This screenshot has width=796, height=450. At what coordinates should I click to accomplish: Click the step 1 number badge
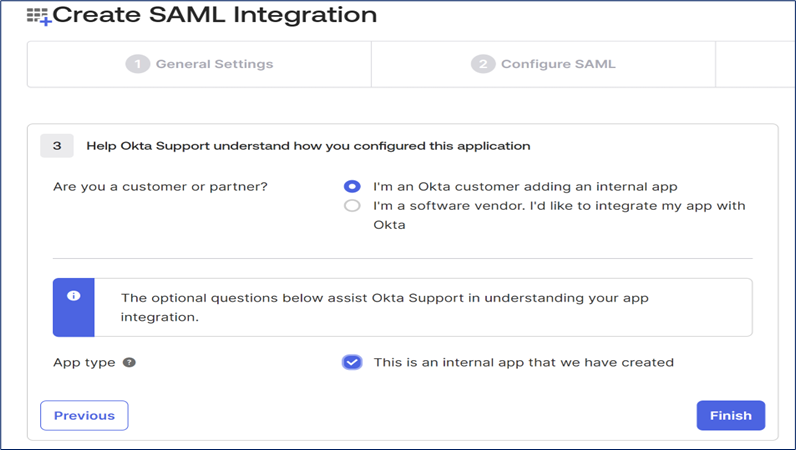137,64
